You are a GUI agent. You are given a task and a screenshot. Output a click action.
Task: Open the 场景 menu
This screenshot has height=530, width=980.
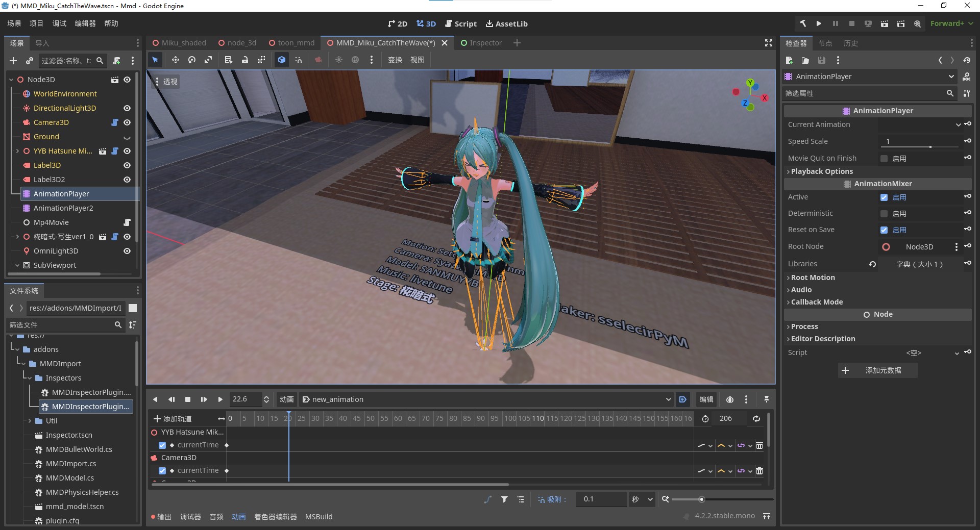point(14,23)
